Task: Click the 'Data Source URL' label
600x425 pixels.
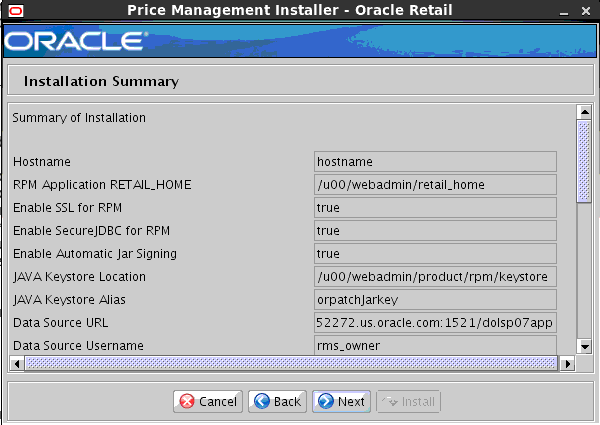Action: [60, 323]
